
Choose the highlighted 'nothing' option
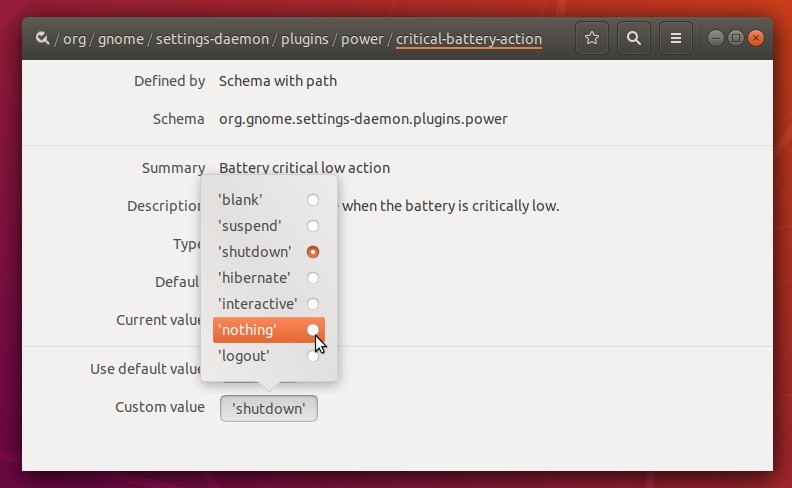coord(269,330)
